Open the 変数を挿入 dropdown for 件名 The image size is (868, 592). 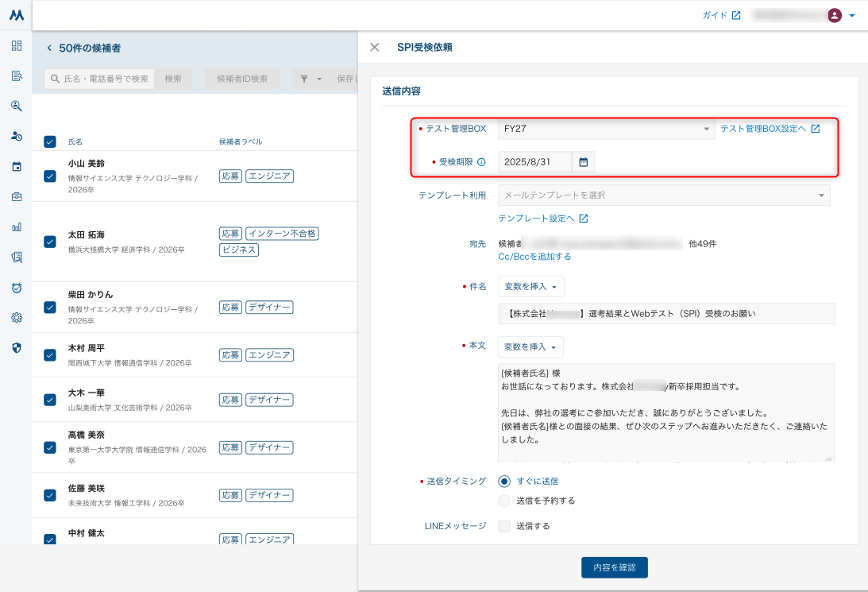tap(531, 286)
